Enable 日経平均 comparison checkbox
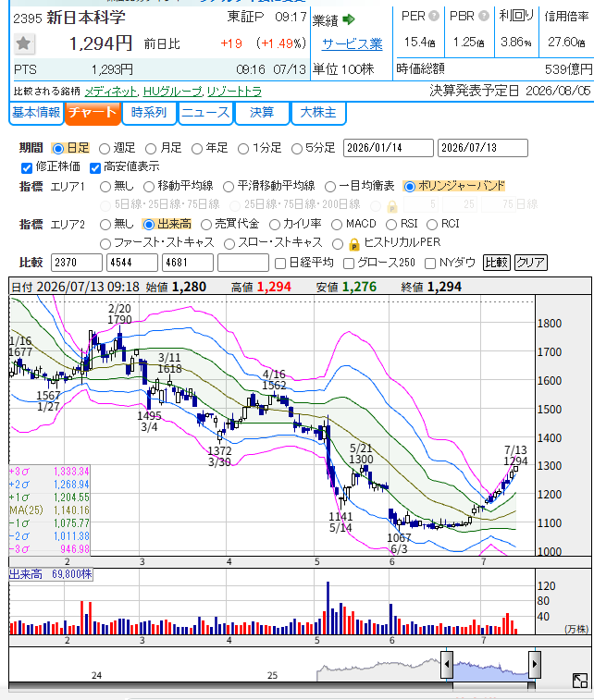 coord(280,264)
